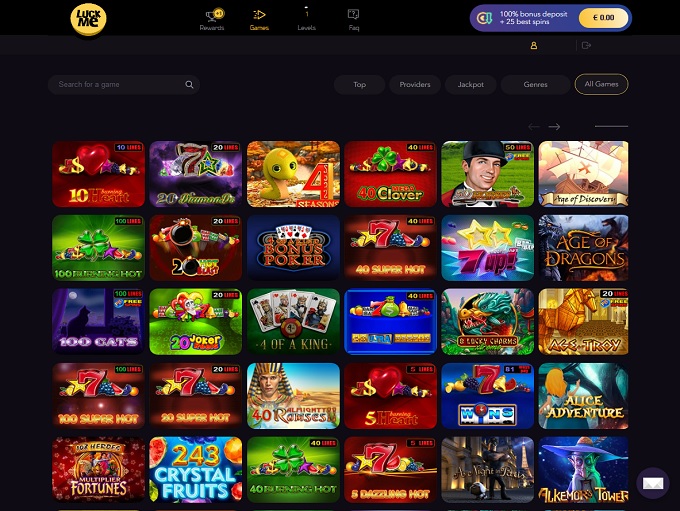This screenshot has width=680, height=511.
Task: Select the Top games filter
Action: click(360, 85)
